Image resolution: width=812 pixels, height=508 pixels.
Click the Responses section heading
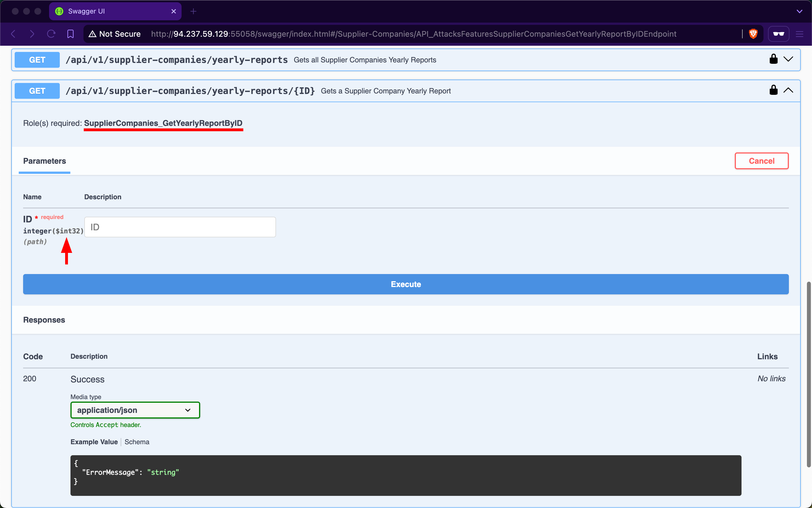[44, 320]
